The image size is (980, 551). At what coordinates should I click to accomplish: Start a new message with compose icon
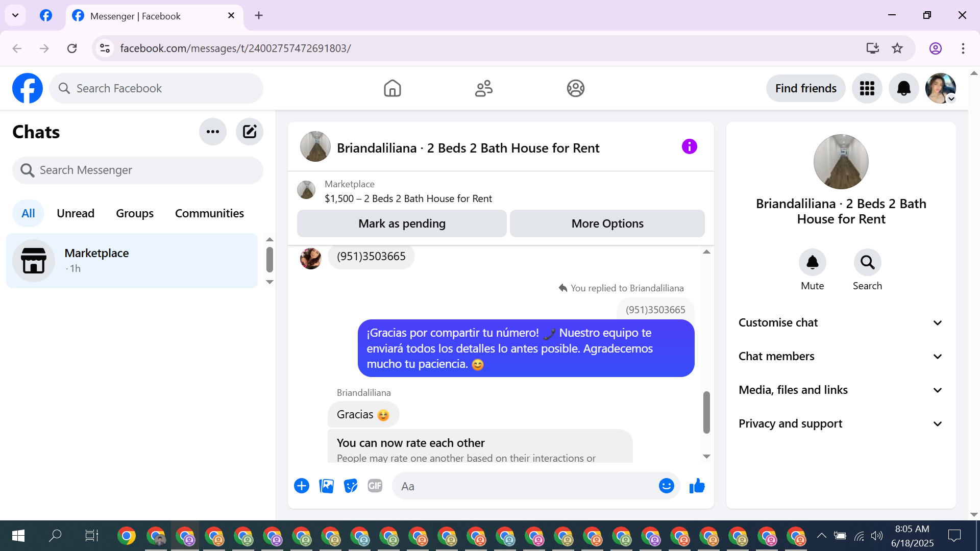click(250, 132)
